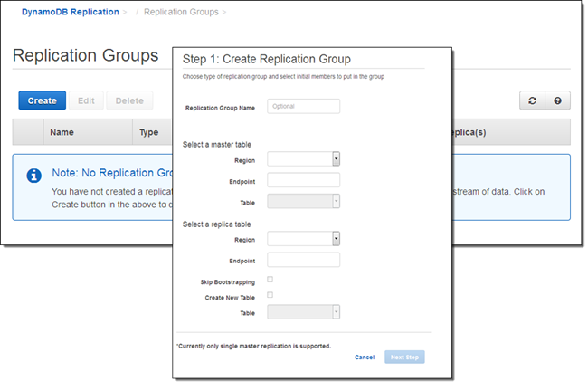Click the Edit button
Image resolution: width=588 pixels, height=391 pixels.
pyautogui.click(x=86, y=100)
